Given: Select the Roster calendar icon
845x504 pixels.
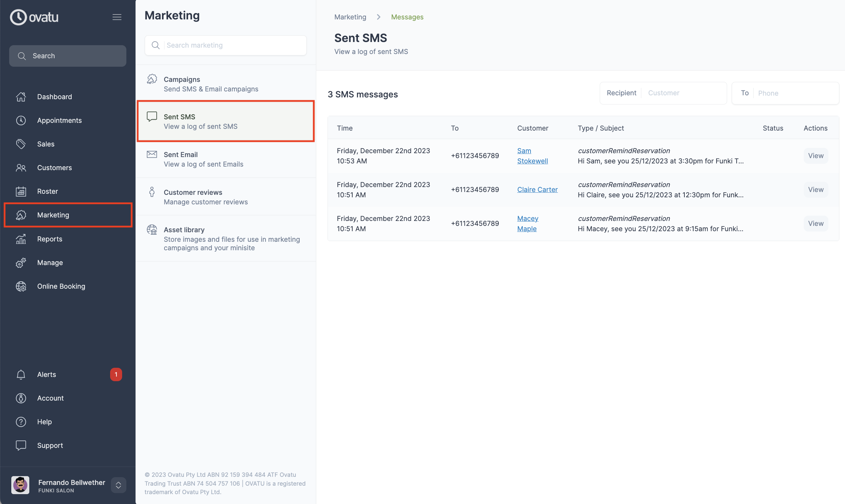Looking at the screenshot, I should (x=21, y=191).
